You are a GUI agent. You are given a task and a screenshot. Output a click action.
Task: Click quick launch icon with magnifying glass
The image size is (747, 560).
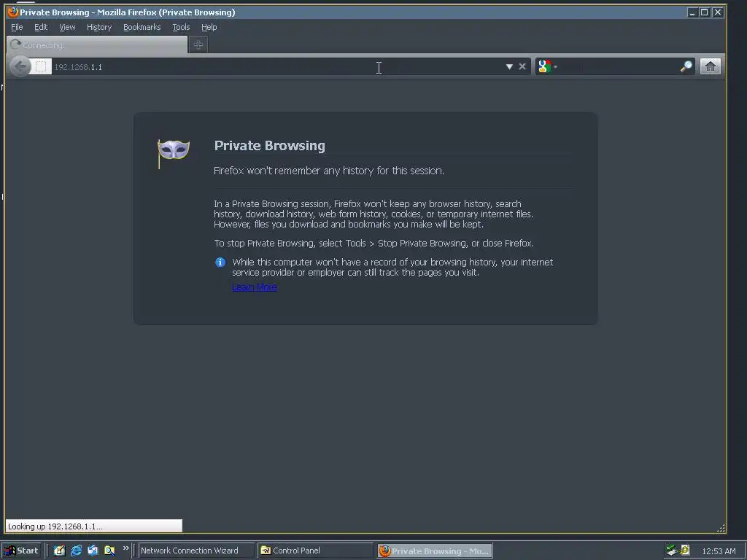click(x=109, y=551)
